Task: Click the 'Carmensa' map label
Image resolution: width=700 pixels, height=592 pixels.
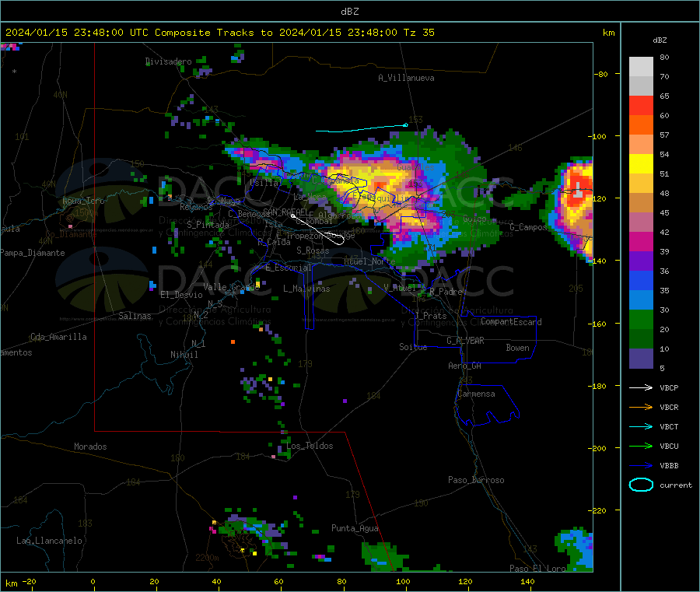Action: (476, 394)
